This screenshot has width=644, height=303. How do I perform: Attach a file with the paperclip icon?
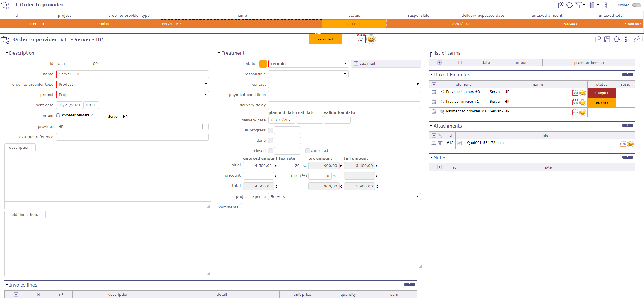pos(637,39)
